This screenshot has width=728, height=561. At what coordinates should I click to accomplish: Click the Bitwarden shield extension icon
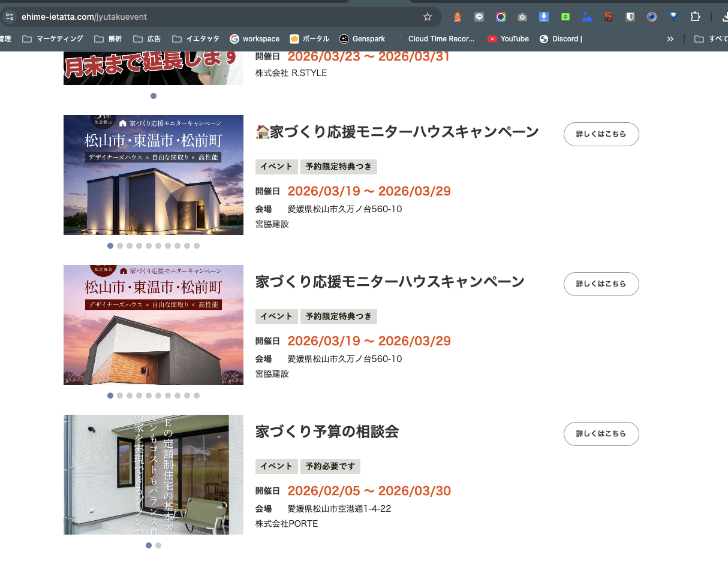[630, 17]
